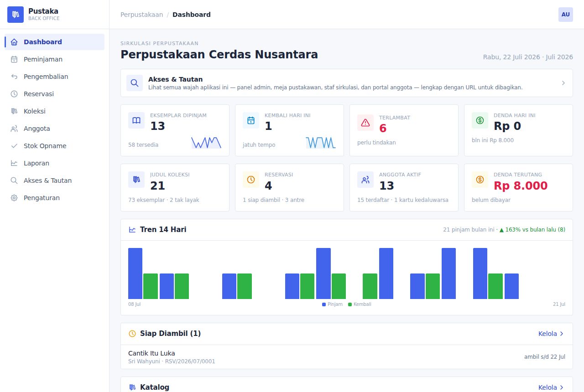This screenshot has height=392, width=584.
Task: Click the 'Rabu, 22 Juli 2026' date text
Action: (511, 57)
